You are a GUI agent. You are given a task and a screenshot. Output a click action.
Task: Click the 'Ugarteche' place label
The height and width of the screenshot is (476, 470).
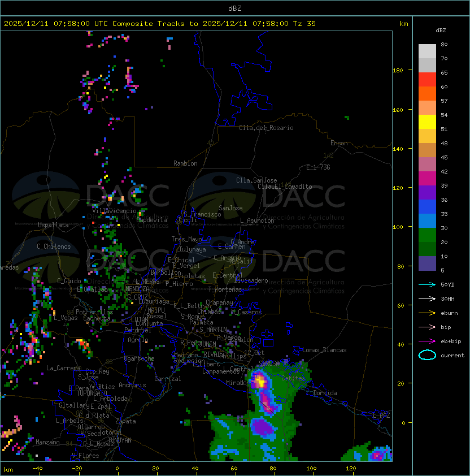[x=140, y=358]
